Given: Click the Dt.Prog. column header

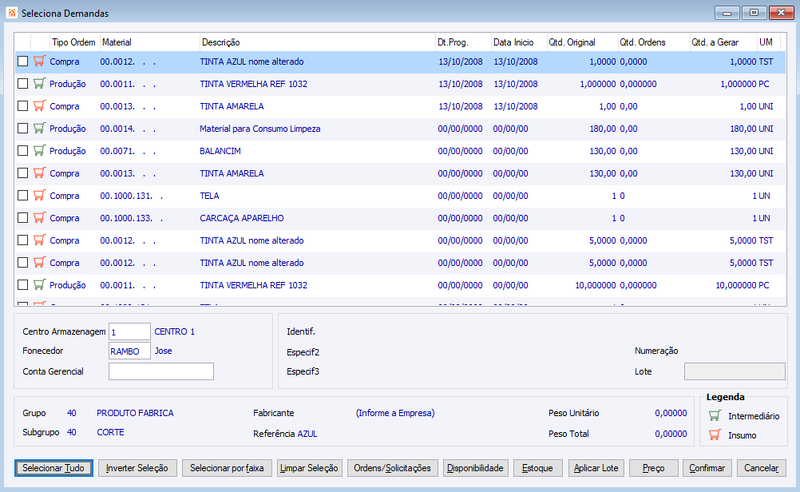Looking at the screenshot, I should tap(462, 42).
